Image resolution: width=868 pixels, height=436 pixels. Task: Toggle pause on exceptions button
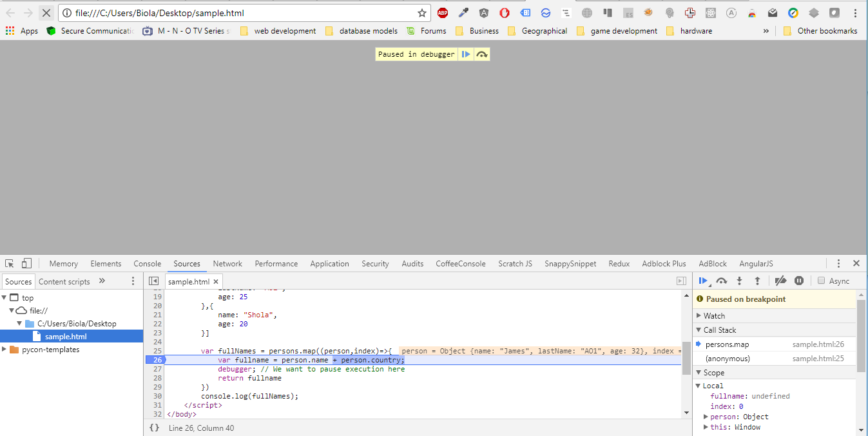tap(799, 281)
